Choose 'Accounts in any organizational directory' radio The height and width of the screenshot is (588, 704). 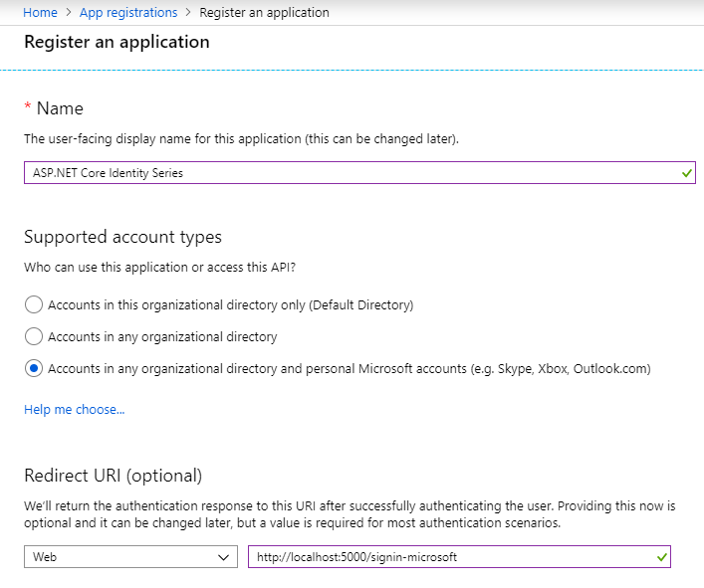[34, 336]
